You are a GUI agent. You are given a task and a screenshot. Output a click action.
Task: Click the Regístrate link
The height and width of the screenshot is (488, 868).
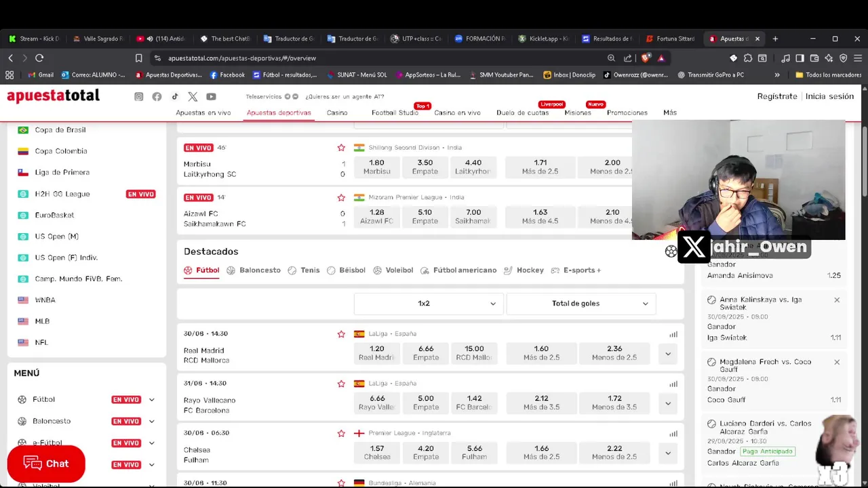pos(777,96)
